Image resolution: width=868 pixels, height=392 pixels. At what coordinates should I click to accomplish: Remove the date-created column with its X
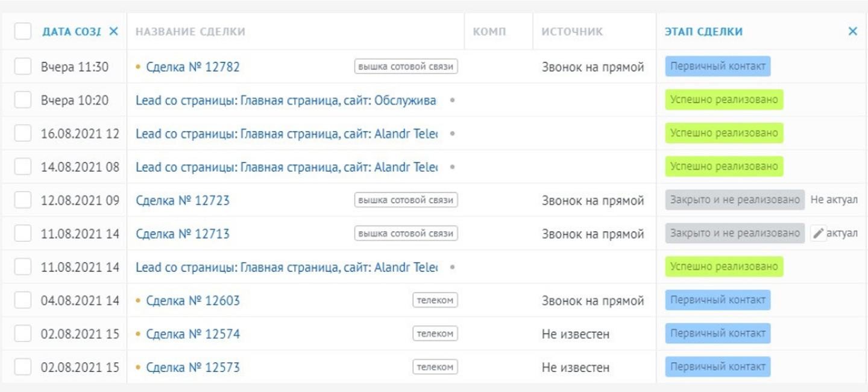point(113,31)
